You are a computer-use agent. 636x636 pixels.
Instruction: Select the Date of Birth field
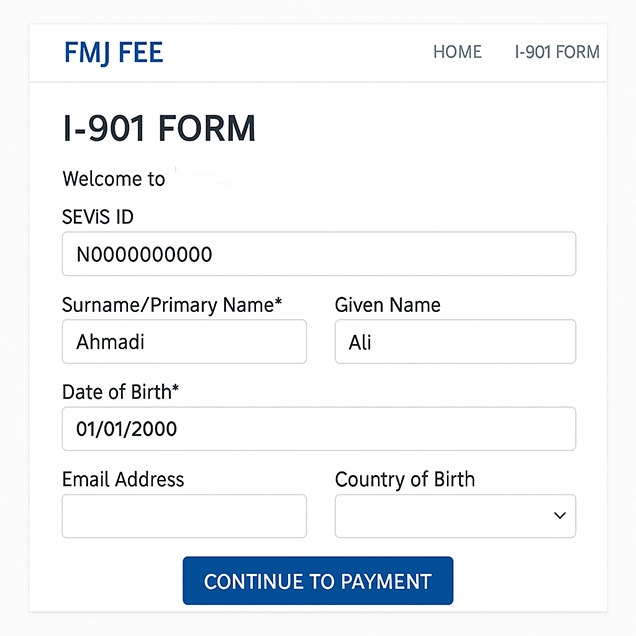[319, 429]
